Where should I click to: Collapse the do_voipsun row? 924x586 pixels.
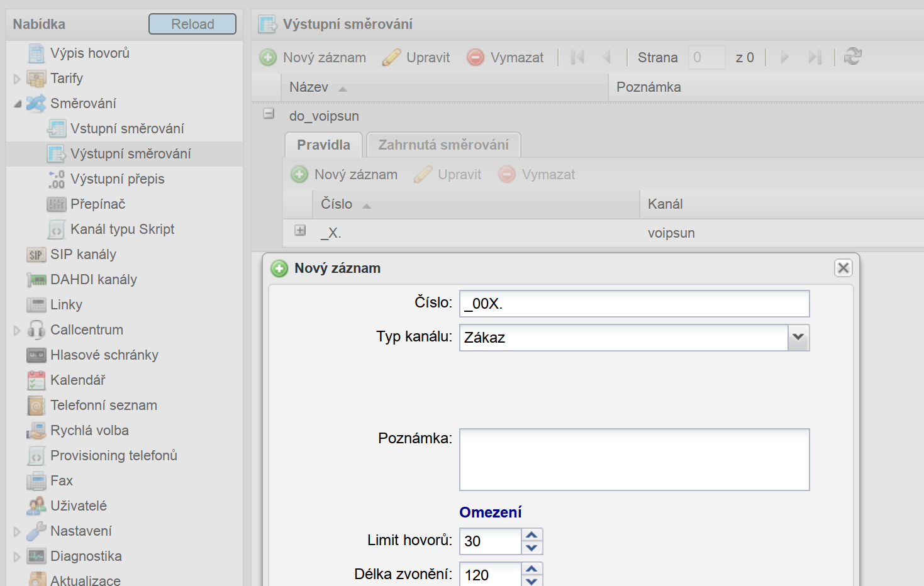pos(269,114)
